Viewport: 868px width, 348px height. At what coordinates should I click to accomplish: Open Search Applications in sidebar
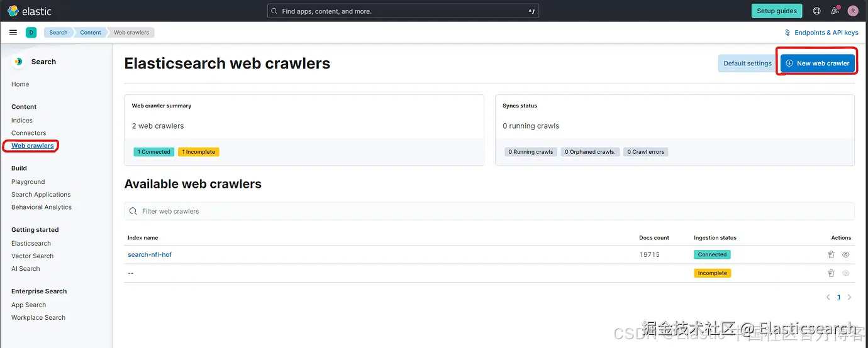click(x=41, y=195)
